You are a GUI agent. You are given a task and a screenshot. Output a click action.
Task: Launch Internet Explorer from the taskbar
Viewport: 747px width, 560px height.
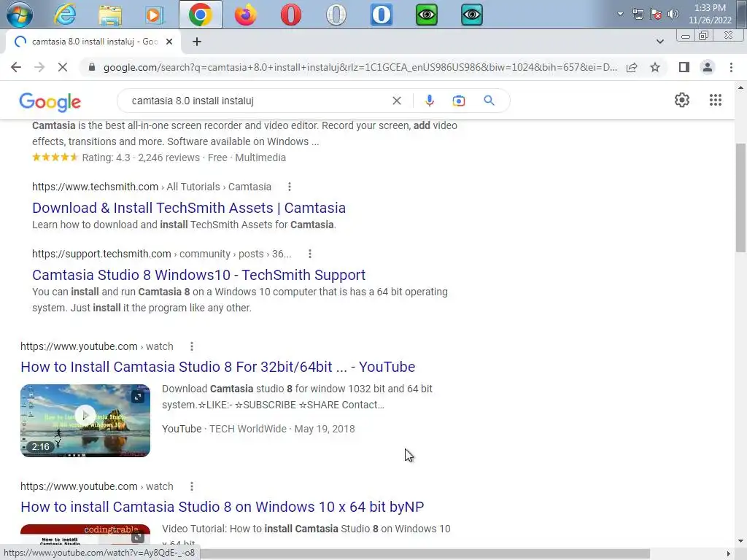(x=65, y=15)
